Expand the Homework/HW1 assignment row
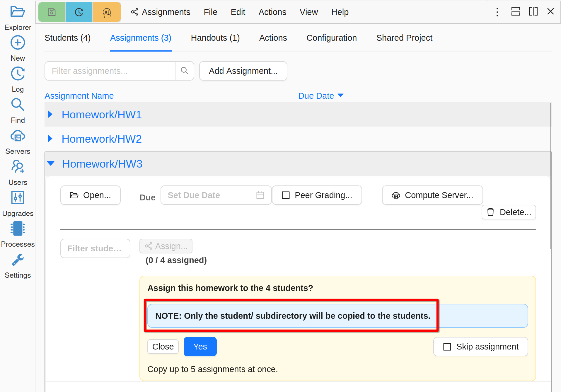561x392 pixels. click(50, 115)
